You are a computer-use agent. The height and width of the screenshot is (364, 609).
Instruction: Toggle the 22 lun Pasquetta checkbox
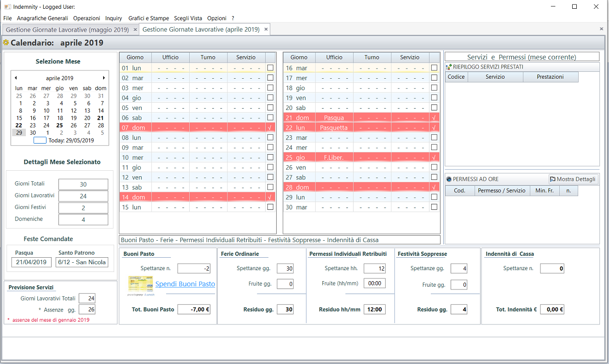pyautogui.click(x=434, y=127)
